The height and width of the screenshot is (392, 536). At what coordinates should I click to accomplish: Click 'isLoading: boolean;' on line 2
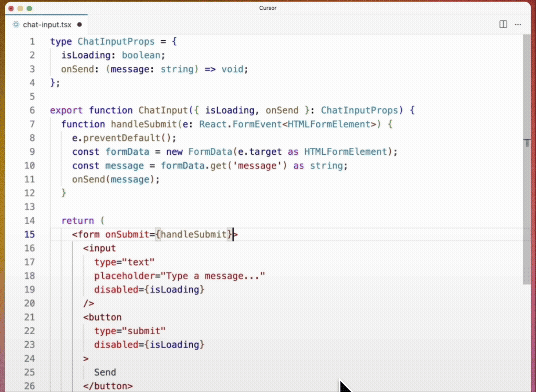tap(113, 55)
